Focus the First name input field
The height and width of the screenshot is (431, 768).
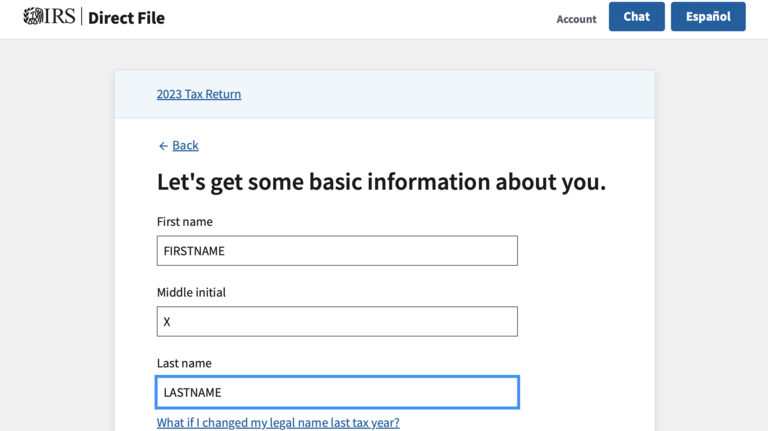point(337,251)
